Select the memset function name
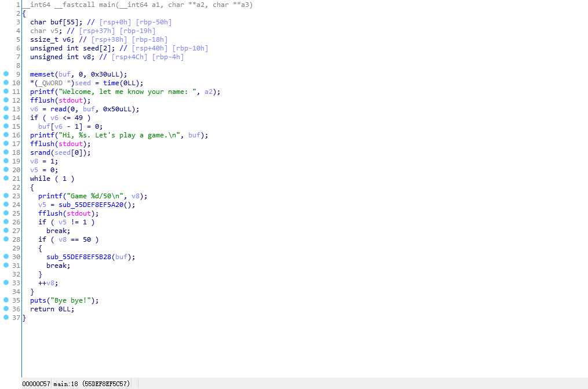Viewport: 588px width, 389px height. 42,74
